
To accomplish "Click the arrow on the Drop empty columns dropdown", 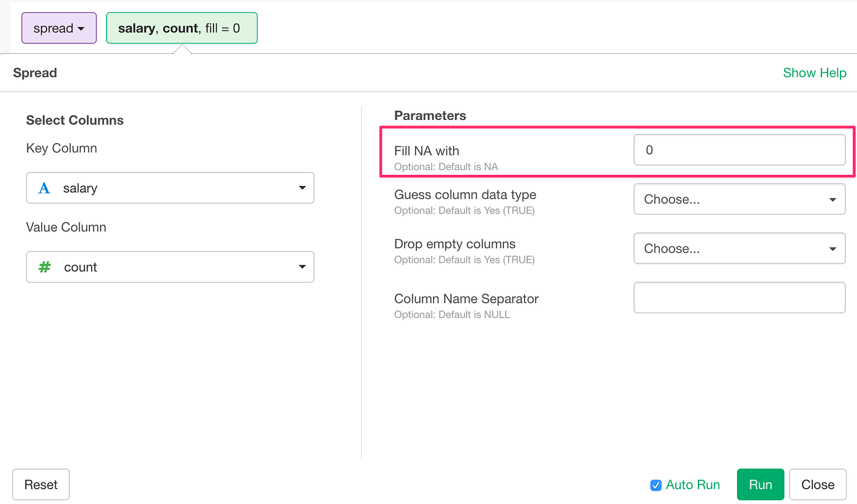I will [x=833, y=248].
